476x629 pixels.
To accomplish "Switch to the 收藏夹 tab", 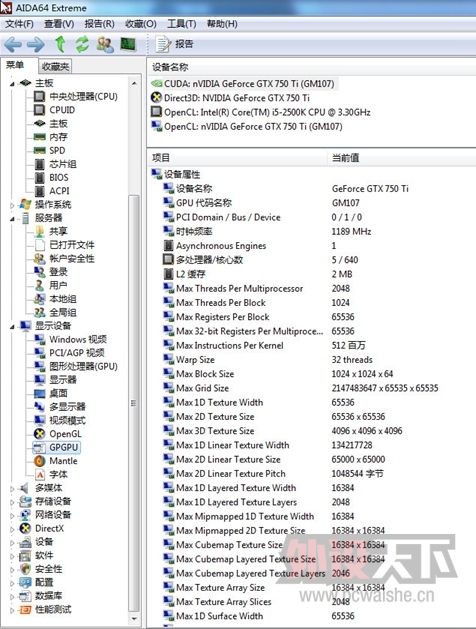I will [x=55, y=66].
